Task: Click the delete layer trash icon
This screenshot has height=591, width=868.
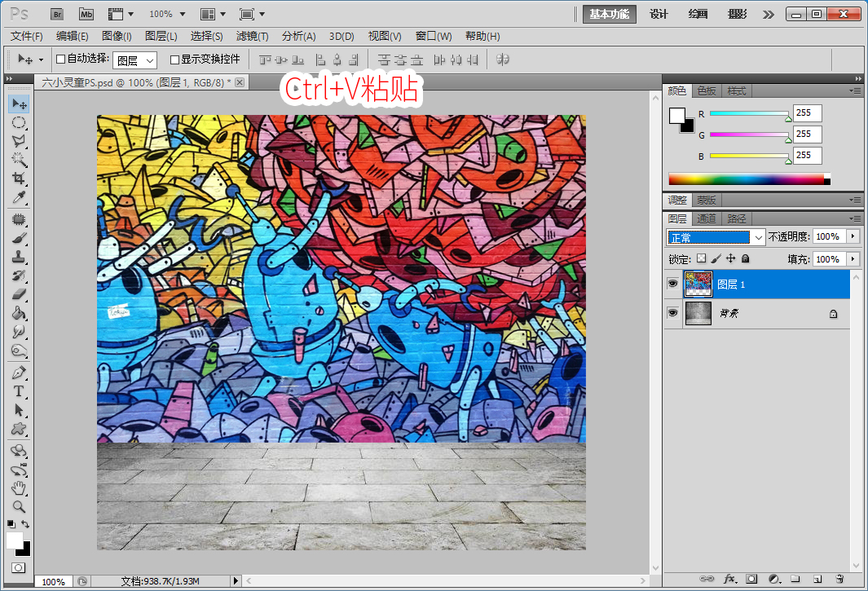Action: click(x=839, y=579)
